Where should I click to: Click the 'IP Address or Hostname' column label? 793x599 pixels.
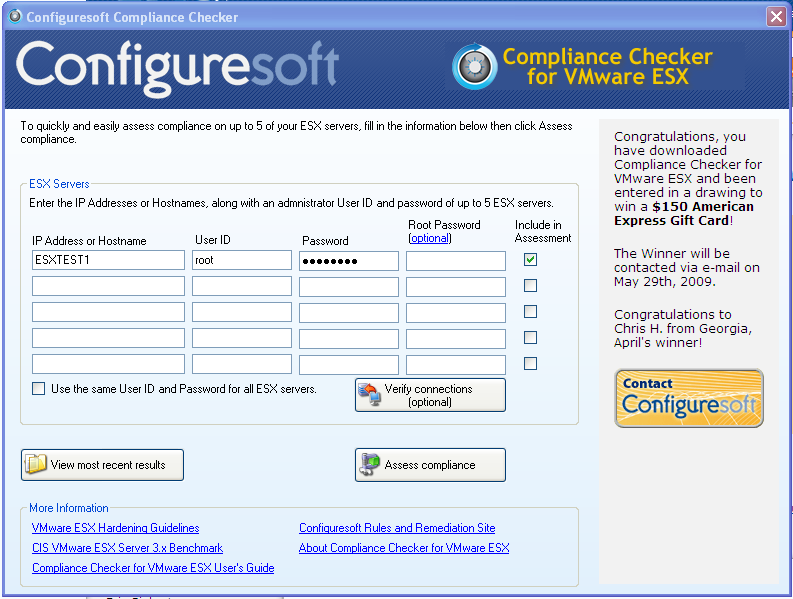point(89,241)
